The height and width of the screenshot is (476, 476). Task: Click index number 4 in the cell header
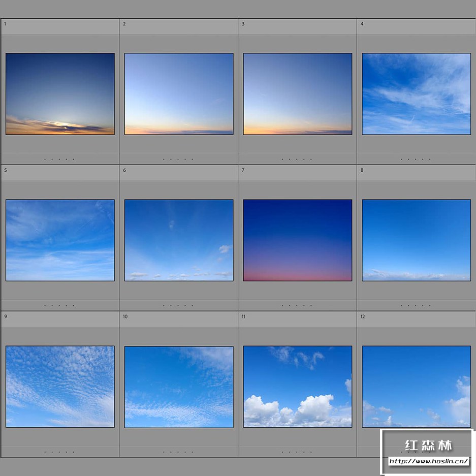point(362,24)
